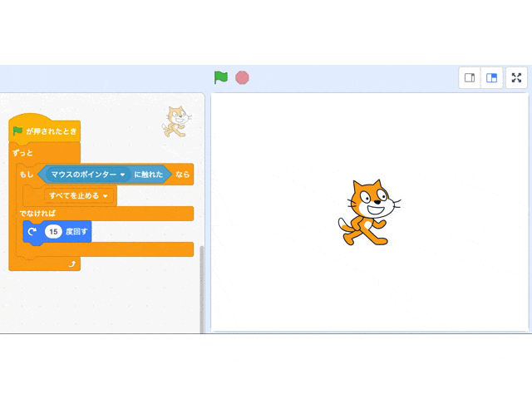Click the clockwise rotate arrow icon
Image resolution: width=532 pixels, height=399 pixels.
[32, 232]
